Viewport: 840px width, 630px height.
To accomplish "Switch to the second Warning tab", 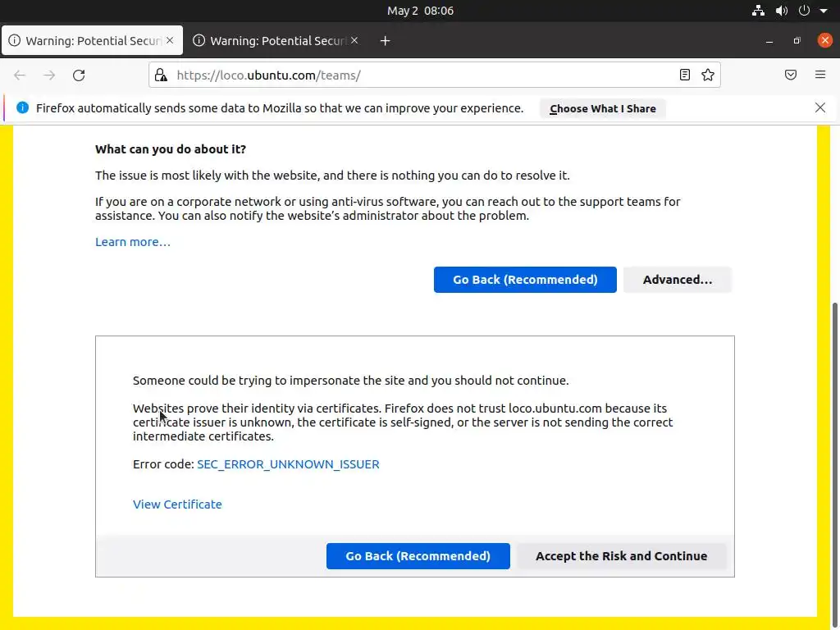I will [x=276, y=41].
